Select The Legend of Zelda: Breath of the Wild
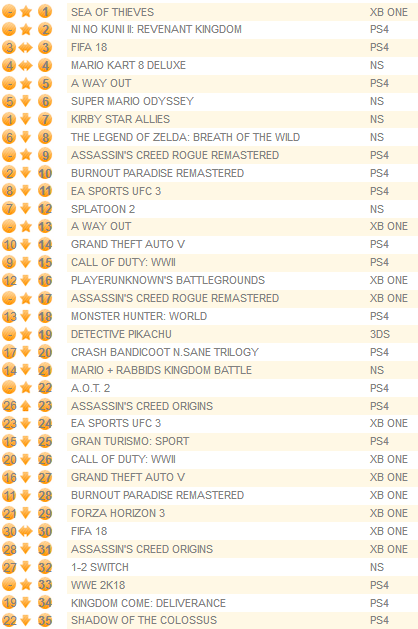 click(x=185, y=137)
